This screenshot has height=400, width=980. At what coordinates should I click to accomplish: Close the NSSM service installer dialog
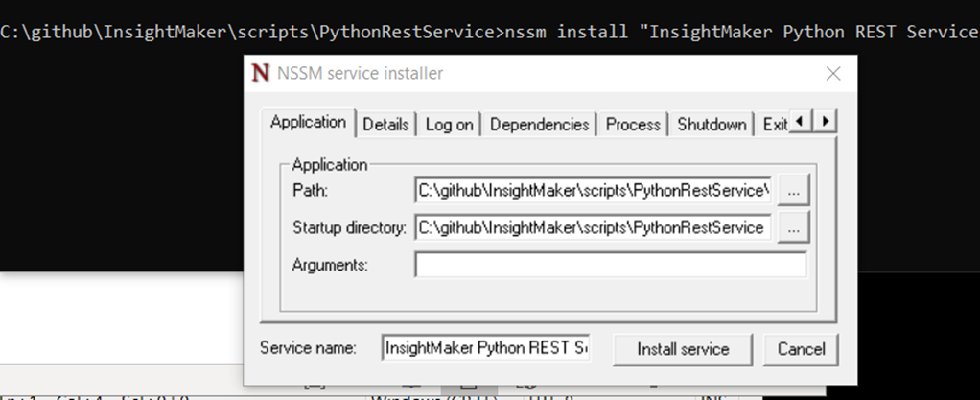[832, 73]
